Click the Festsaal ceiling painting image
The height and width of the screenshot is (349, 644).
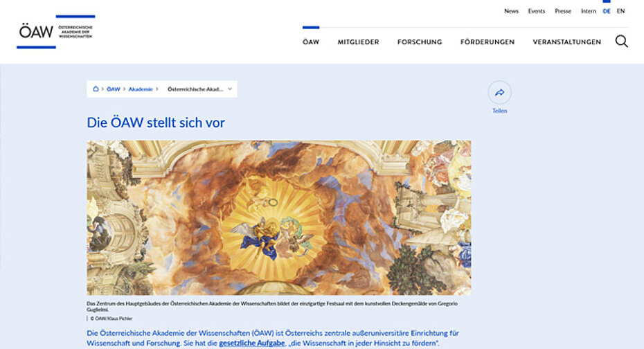pos(278,218)
